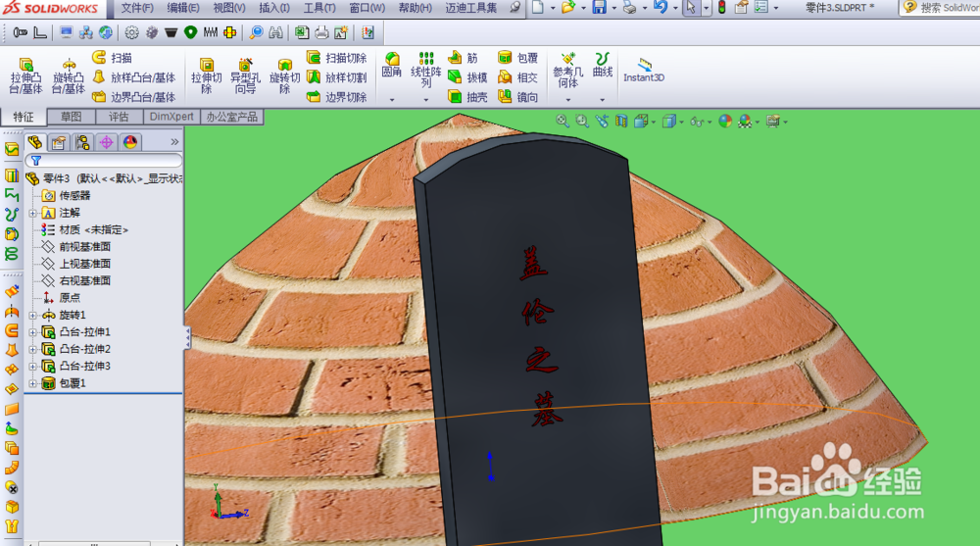Open the 编辑(E) menu
Screen dimensions: 980x546
pyautogui.click(x=183, y=8)
